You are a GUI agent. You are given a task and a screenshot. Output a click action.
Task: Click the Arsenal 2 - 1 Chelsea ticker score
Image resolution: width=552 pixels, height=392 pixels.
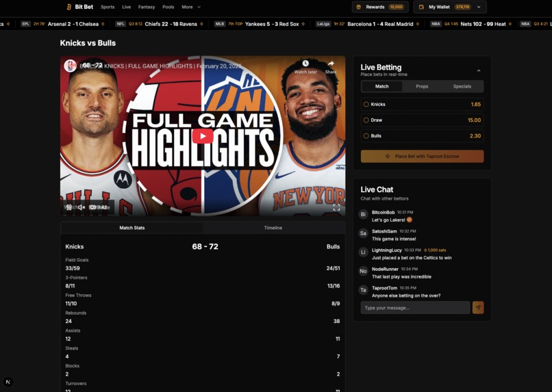pos(73,24)
